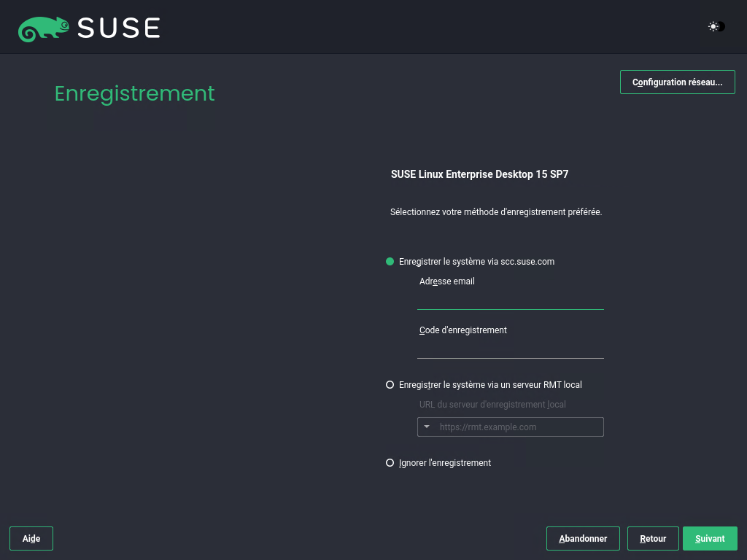
Task: Proceed with the Suivant button
Action: (710, 538)
